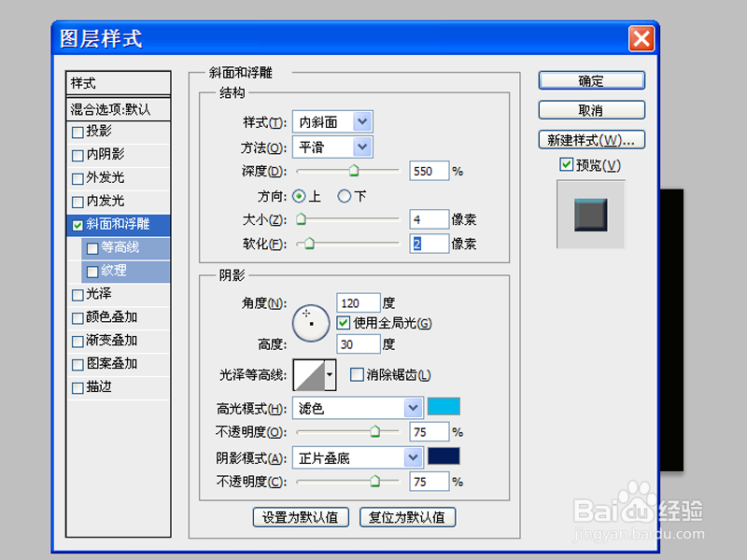Click the 新建样式 button
The image size is (747, 560).
click(x=592, y=140)
